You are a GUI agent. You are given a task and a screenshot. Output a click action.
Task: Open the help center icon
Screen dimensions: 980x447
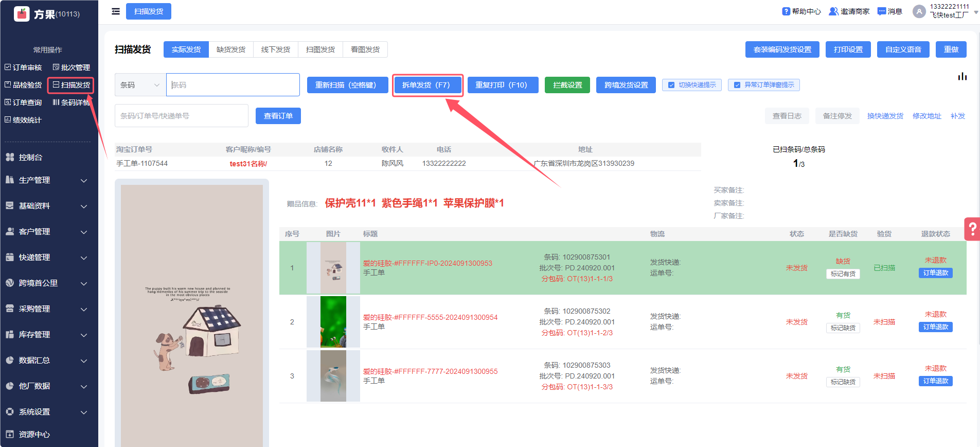tap(786, 11)
